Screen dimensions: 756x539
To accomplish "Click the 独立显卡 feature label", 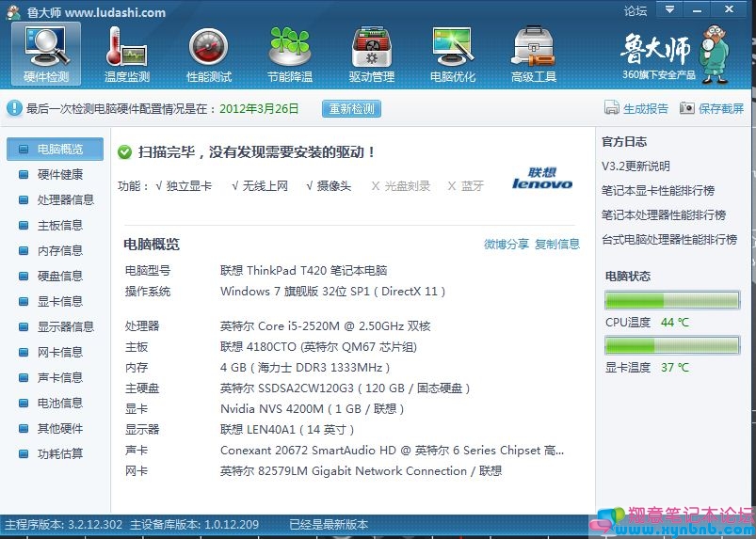I will pyautogui.click(x=189, y=186).
